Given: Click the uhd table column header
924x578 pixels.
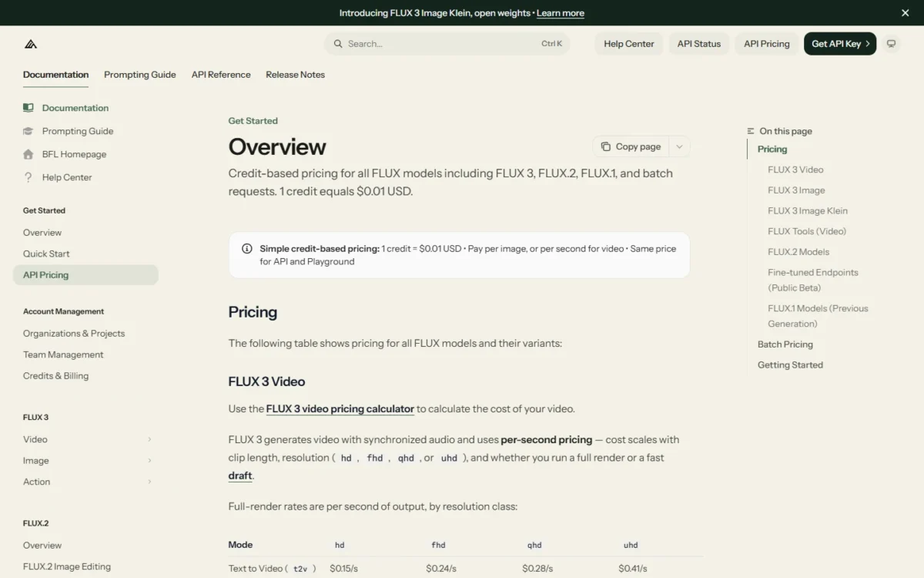Looking at the screenshot, I should (631, 545).
